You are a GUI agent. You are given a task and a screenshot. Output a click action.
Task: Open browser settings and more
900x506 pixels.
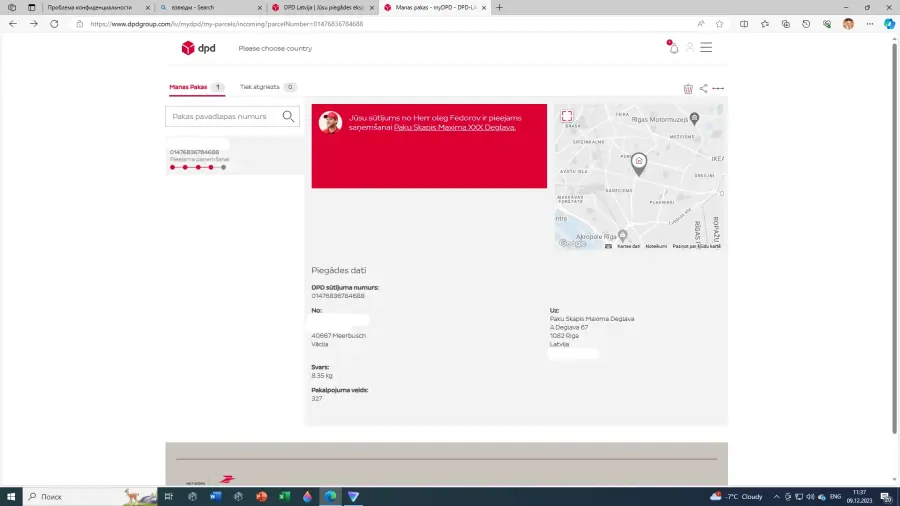click(870, 24)
